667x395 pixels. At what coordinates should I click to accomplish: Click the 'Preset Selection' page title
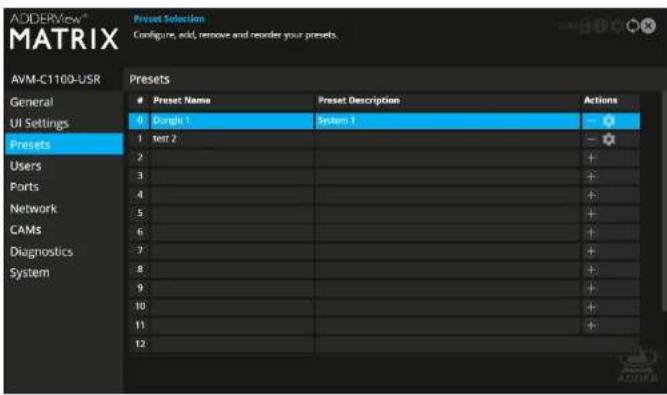169,19
